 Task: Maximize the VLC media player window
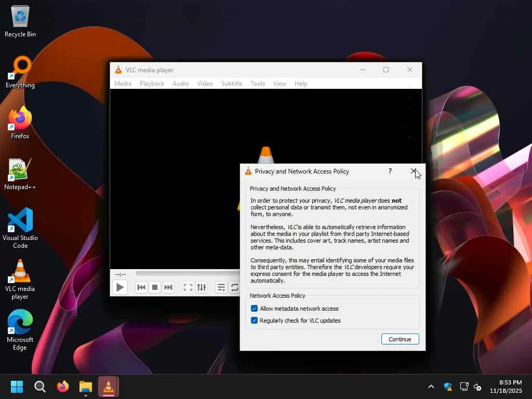click(386, 70)
